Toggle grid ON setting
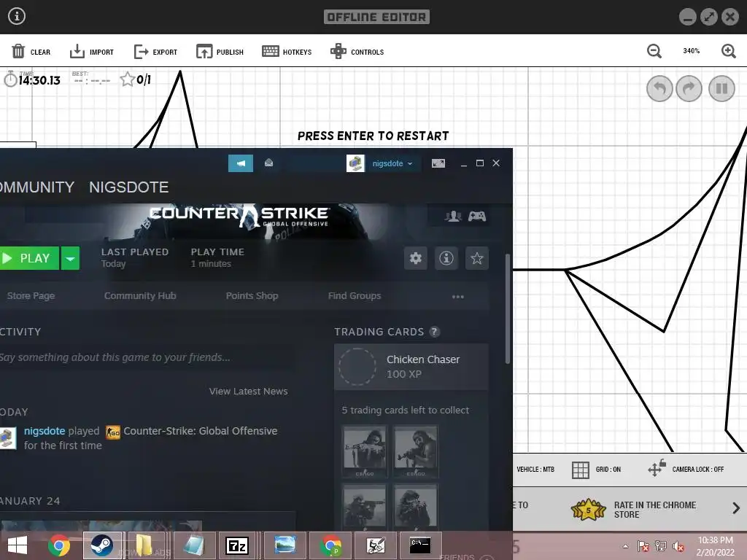This screenshot has height=560, width=747. [596, 470]
